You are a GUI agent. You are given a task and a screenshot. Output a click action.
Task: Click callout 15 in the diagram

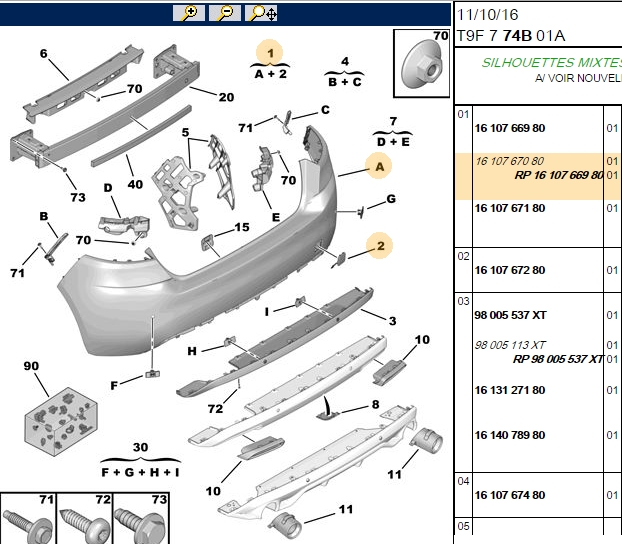242,227
